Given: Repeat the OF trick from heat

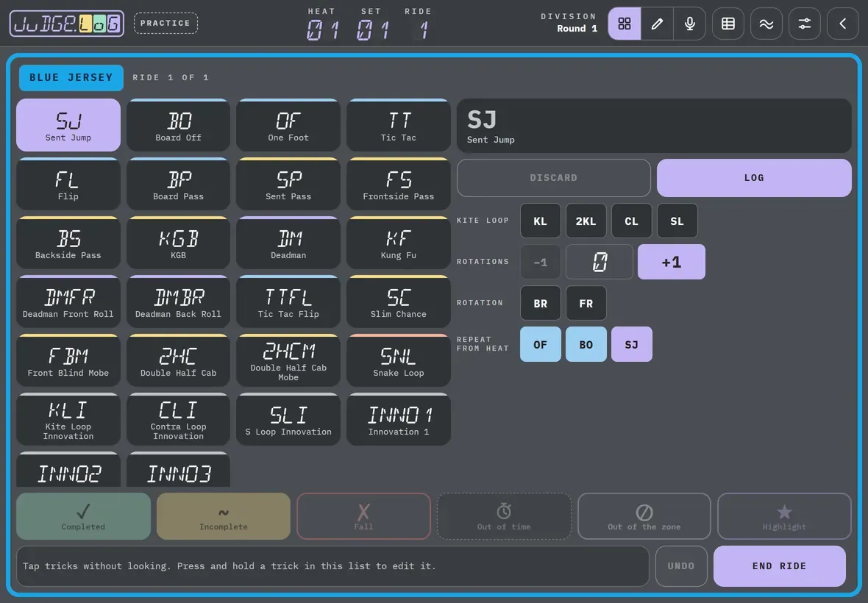Looking at the screenshot, I should click(540, 344).
